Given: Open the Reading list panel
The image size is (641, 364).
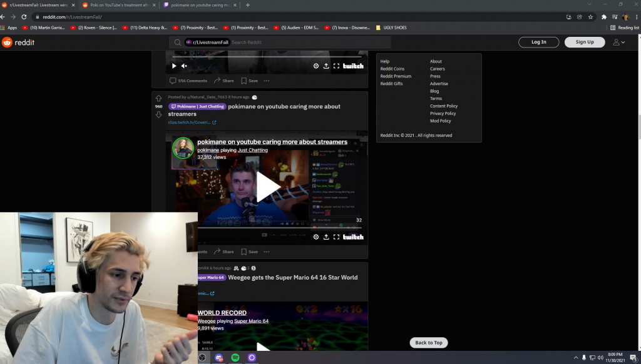Looking at the screenshot, I should point(624,28).
